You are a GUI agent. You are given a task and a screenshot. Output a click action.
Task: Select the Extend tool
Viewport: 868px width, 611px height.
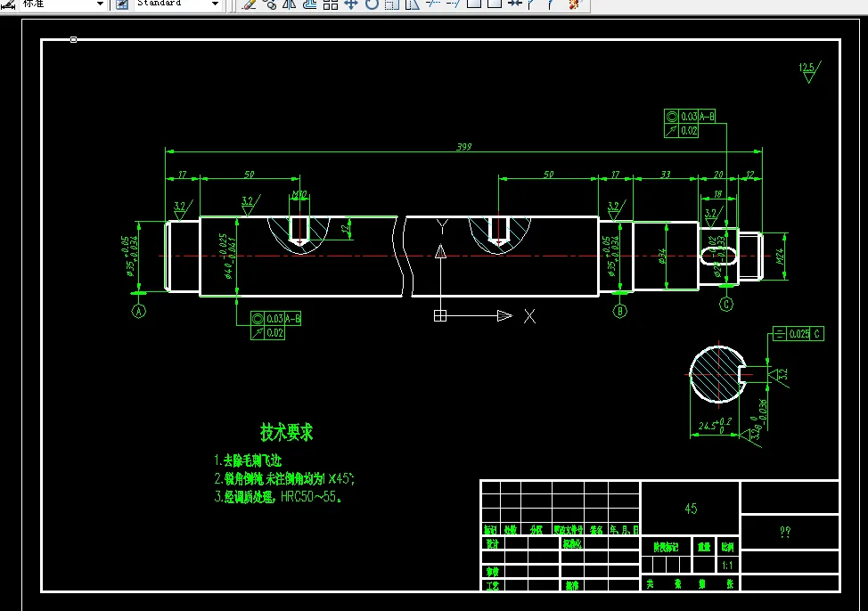click(x=454, y=4)
